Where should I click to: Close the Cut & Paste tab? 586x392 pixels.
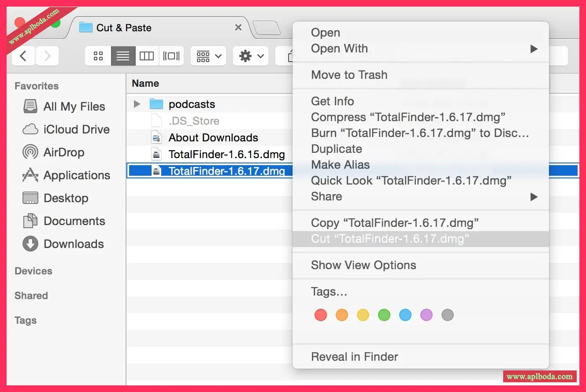tap(238, 27)
